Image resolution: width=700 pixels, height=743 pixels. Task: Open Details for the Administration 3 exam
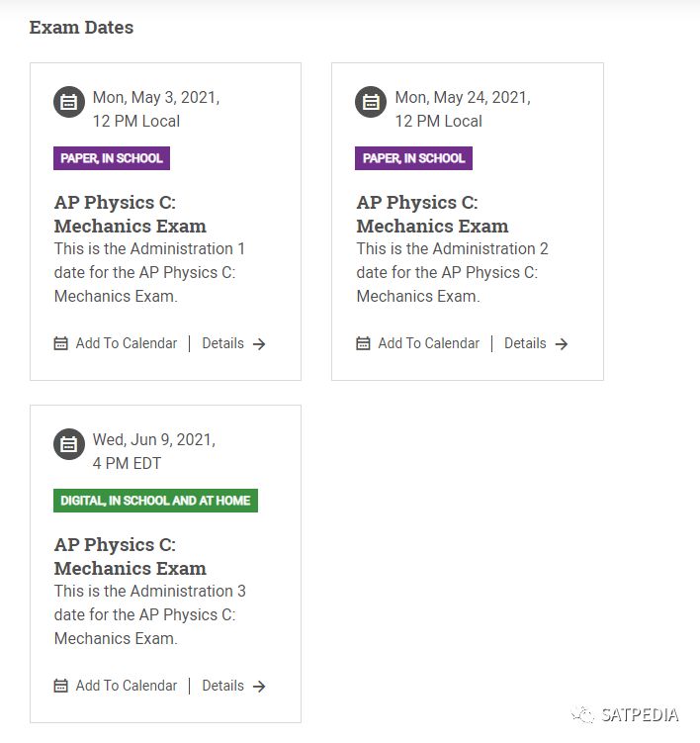click(223, 686)
